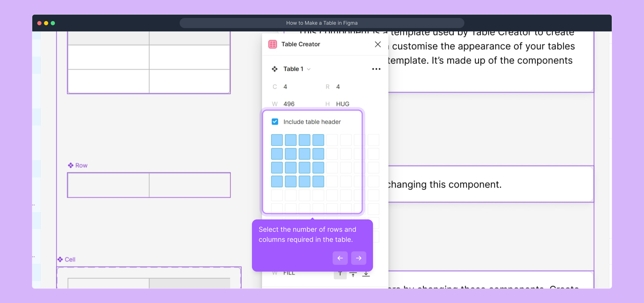644x303 pixels.
Task: Close the Table Creator plugin panel
Action: 377,44
